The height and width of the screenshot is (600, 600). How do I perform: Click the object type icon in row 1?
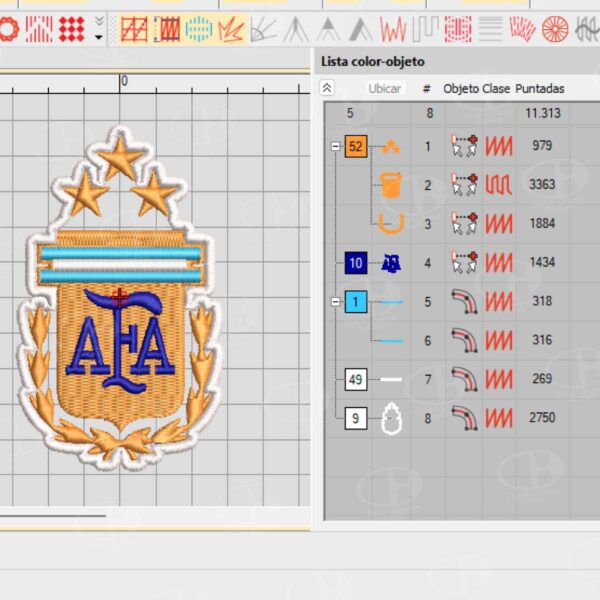464,146
